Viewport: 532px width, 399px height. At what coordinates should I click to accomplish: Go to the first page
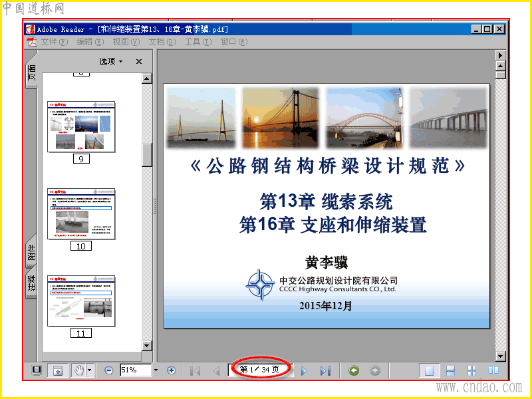195,370
